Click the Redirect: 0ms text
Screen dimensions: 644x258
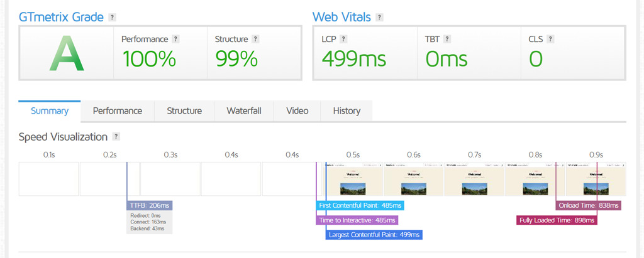pyautogui.click(x=145, y=216)
